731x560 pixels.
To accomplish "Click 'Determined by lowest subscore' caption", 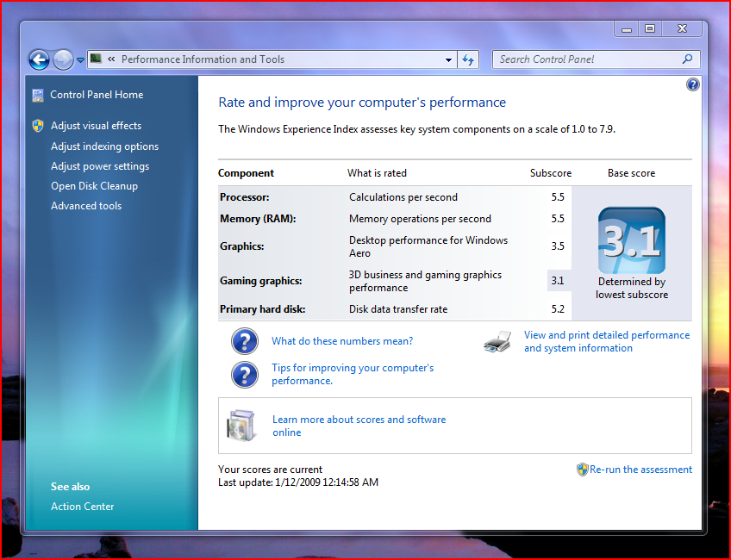I will click(x=632, y=288).
